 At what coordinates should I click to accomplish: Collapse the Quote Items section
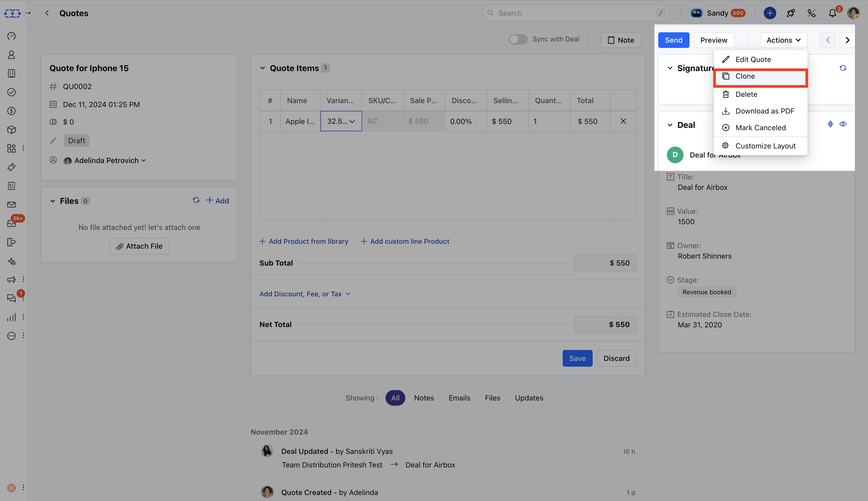click(262, 68)
